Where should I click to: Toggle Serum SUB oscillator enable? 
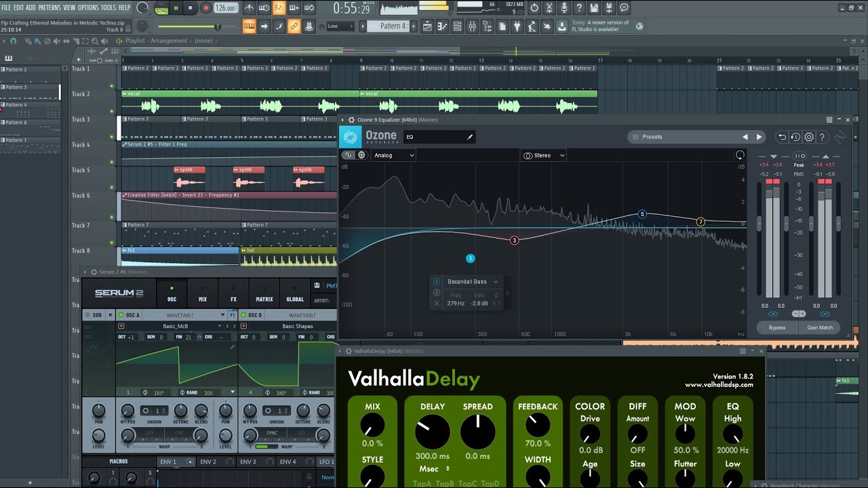(87, 315)
